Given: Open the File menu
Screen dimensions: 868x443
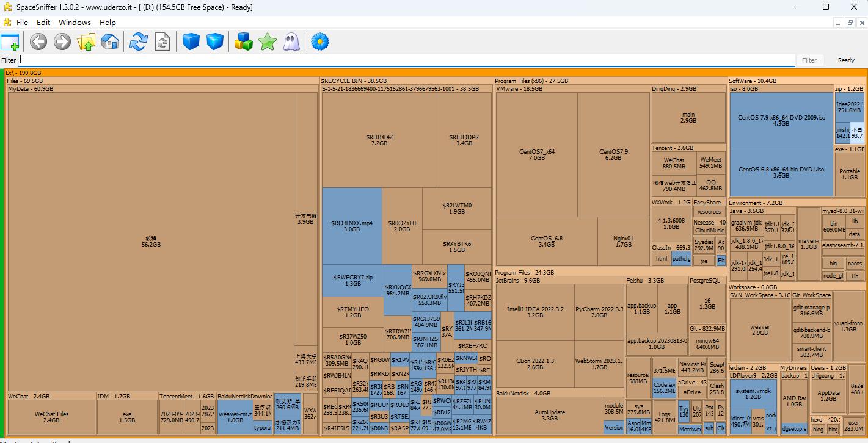Looking at the screenshot, I should tap(22, 22).
